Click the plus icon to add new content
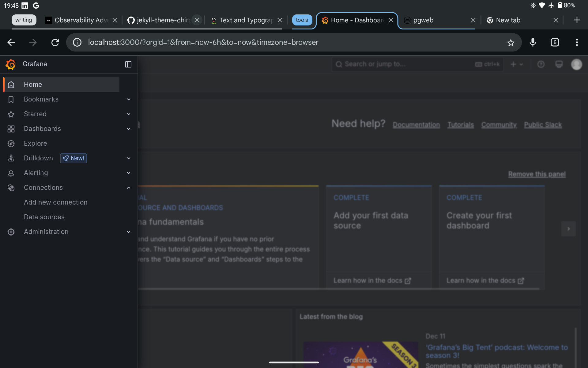The image size is (588, 368). (x=514, y=64)
